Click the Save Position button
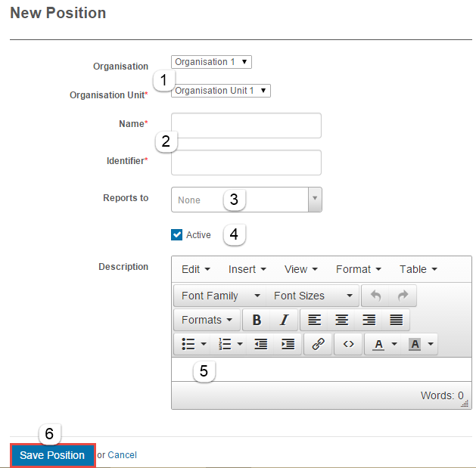The image size is (476, 468). [x=53, y=455]
